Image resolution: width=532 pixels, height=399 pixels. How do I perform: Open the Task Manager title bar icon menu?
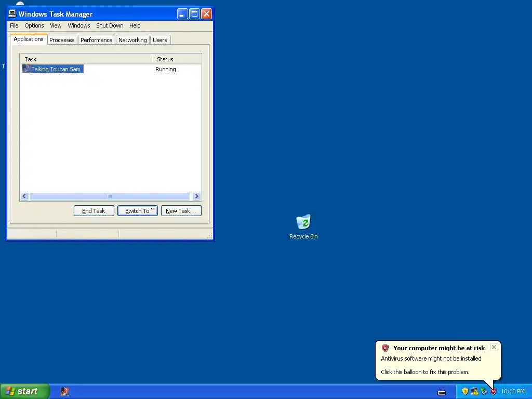(x=12, y=14)
